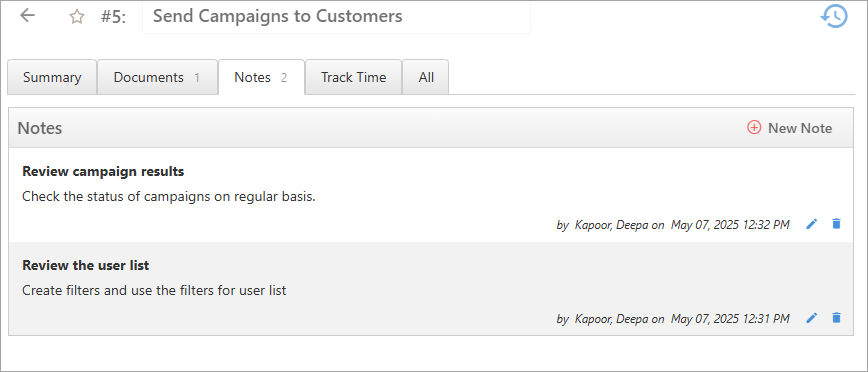This screenshot has width=868, height=372.
Task: Select the 'Review the user list' note title
Action: 86,266
